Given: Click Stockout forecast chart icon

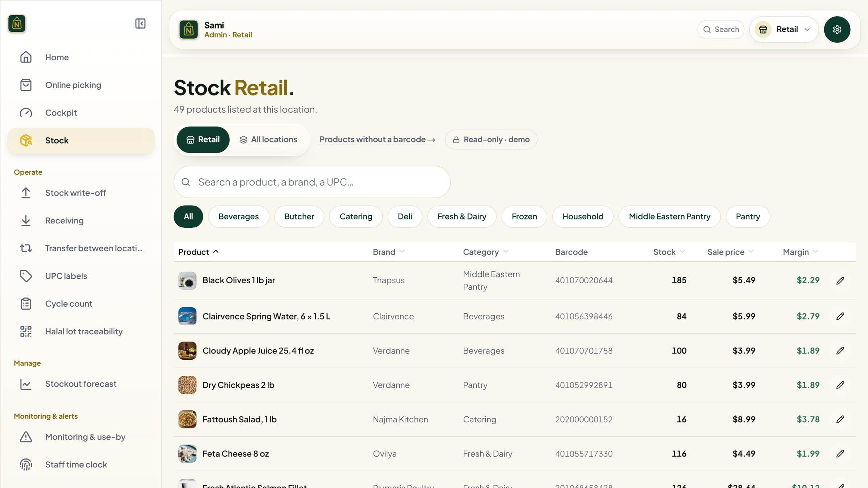Looking at the screenshot, I should (x=26, y=384).
